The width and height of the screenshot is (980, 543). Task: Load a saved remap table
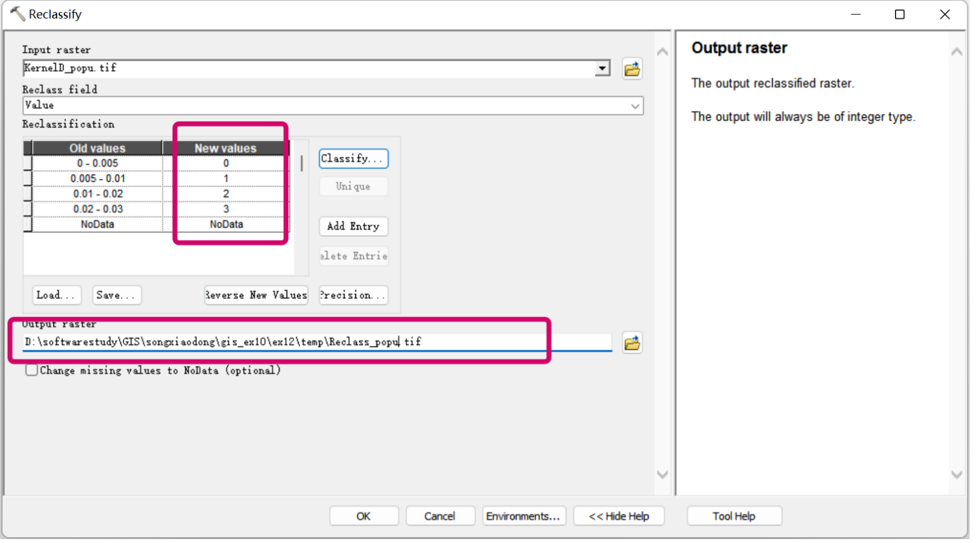[57, 295]
